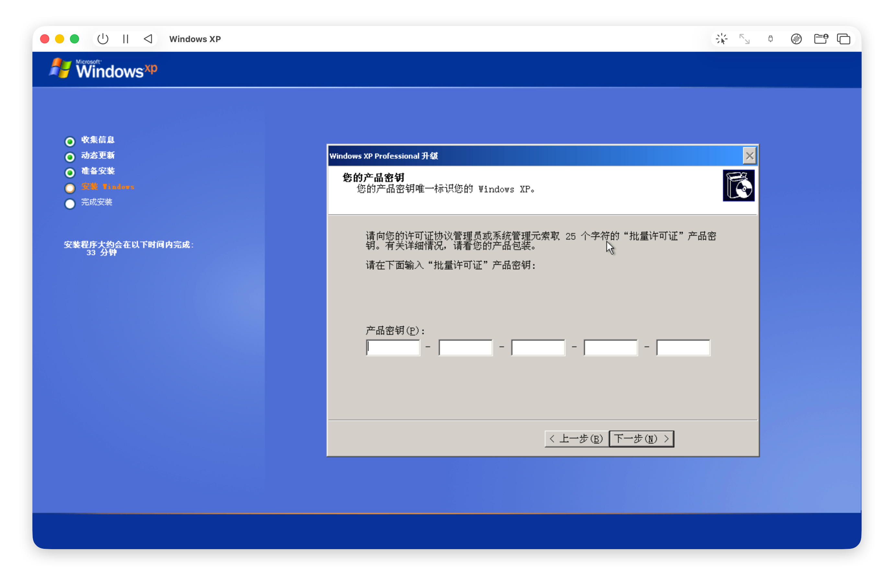Viewport: 894px width, 588px height.
Task: Close the Windows XP Professional upgrade dialog
Action: (x=750, y=156)
